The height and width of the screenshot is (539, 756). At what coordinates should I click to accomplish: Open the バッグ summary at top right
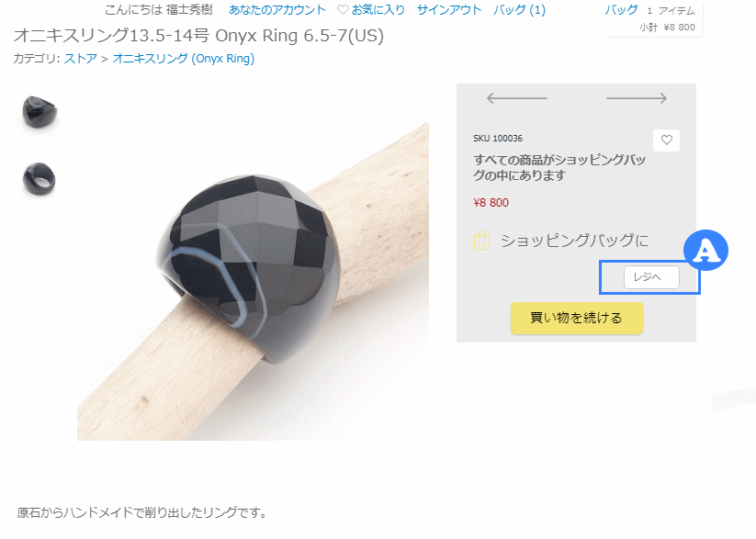[622, 10]
